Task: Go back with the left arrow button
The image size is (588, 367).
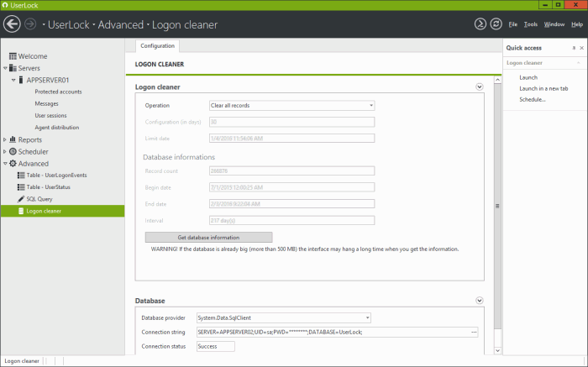Action: pyautogui.click(x=12, y=24)
